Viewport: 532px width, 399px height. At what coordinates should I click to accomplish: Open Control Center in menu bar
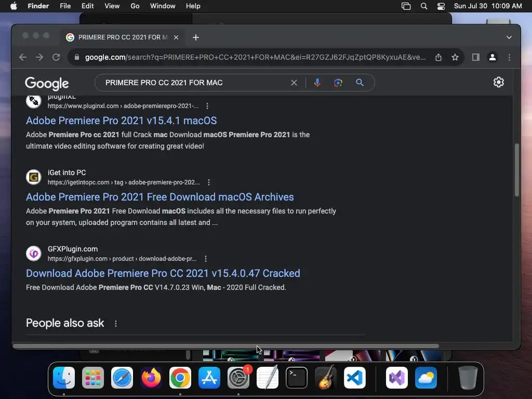[441, 6]
